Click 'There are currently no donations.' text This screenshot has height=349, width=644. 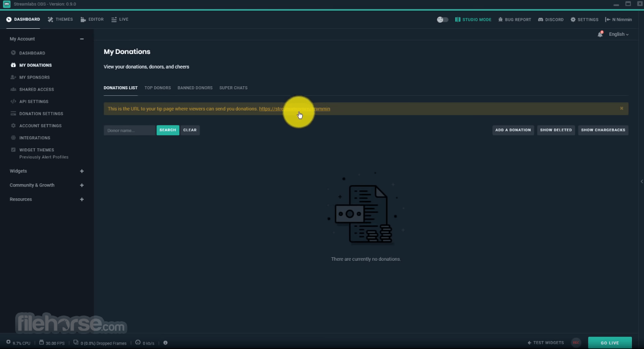coord(366,259)
